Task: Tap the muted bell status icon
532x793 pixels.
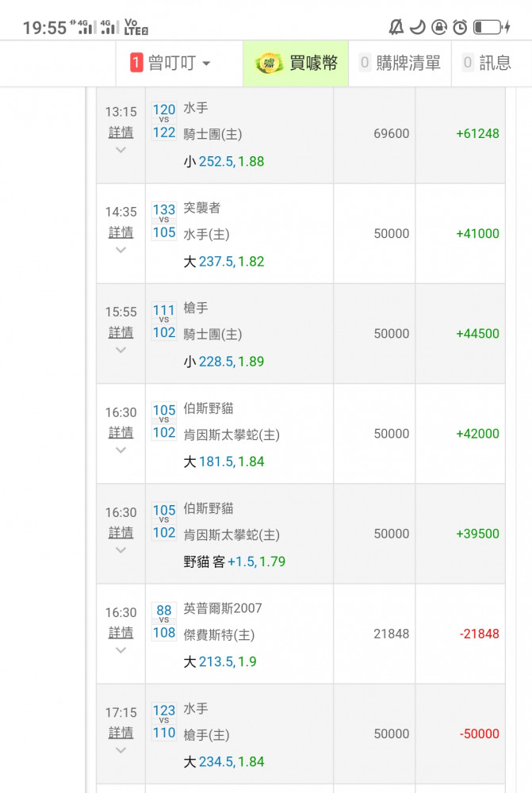Action: [396, 28]
